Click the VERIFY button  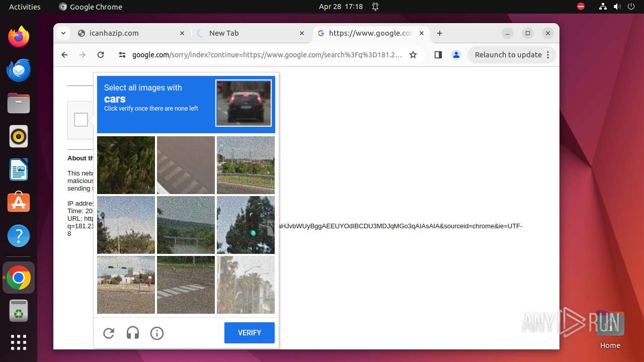tap(250, 333)
